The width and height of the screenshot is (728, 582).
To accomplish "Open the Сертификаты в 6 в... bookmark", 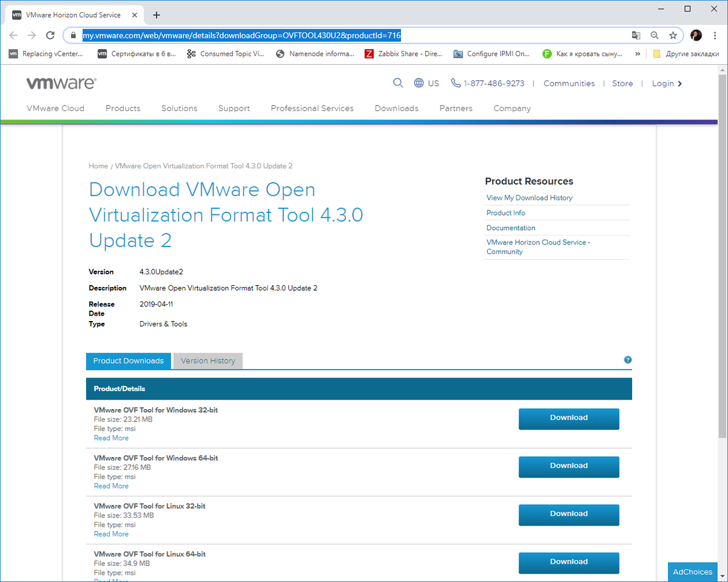I will 136,53.
